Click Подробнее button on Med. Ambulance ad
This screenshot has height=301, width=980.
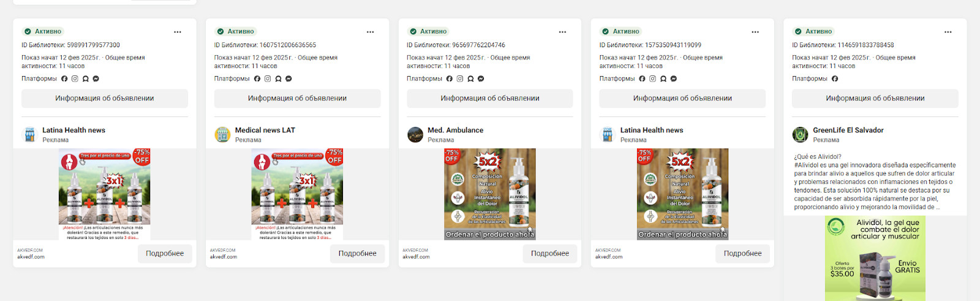550,254
